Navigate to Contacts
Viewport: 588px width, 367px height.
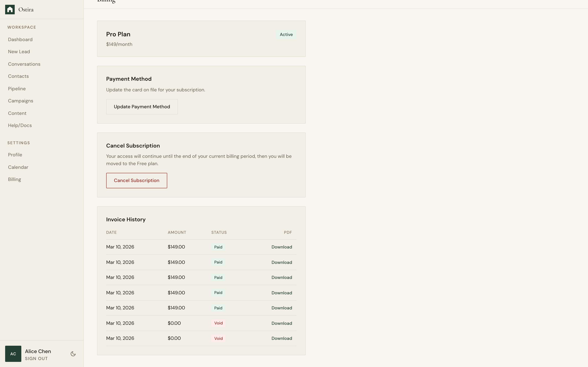[x=18, y=76]
